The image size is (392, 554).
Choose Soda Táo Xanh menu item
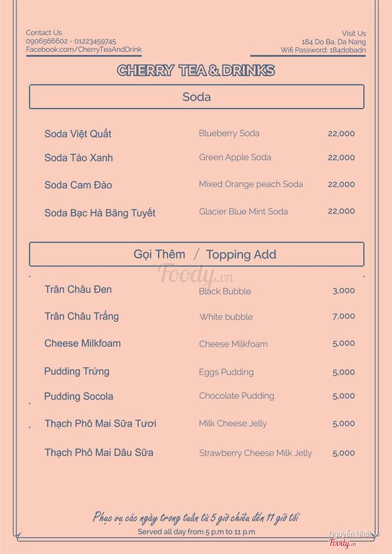79,158
